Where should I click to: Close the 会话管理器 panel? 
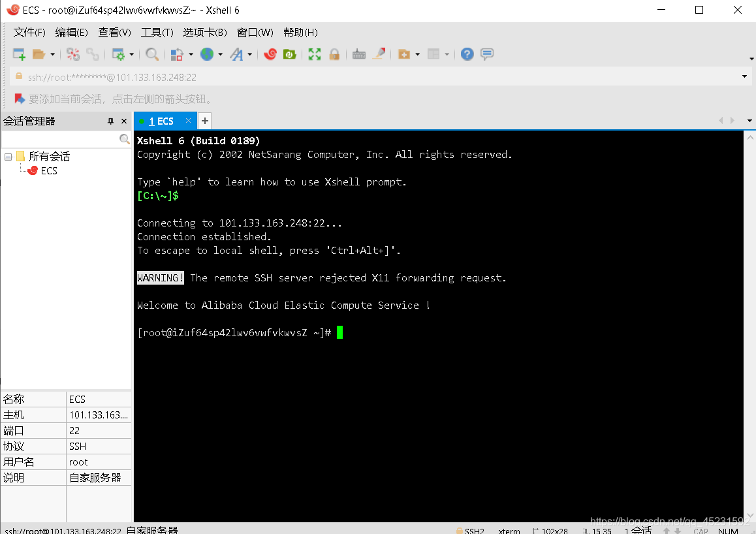(x=124, y=121)
